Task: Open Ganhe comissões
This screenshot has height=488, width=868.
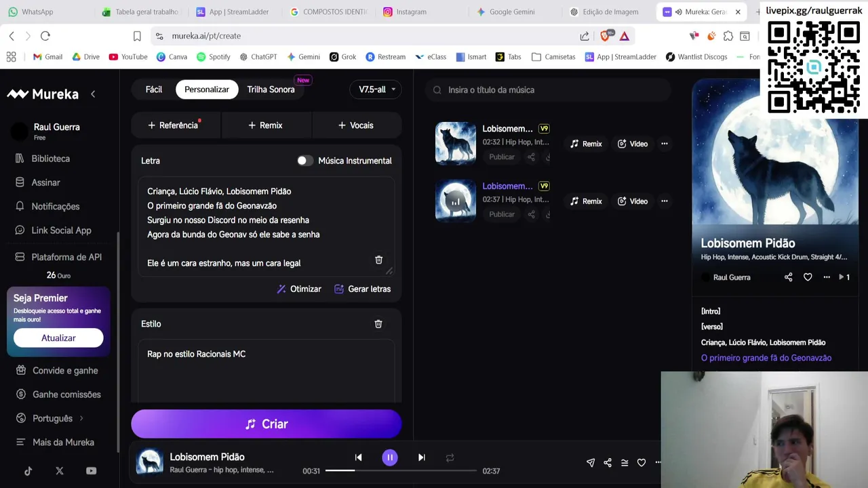Action: tap(58, 394)
